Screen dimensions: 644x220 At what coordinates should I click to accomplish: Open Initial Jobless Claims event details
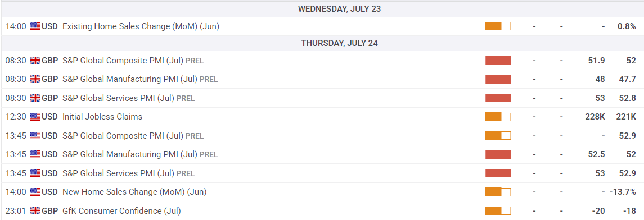(102, 117)
